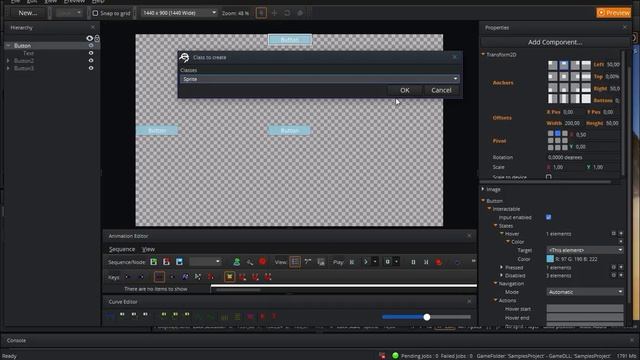This screenshot has height=360, width=640.
Task: Enable Scale to device checkbox
Action: point(549,177)
